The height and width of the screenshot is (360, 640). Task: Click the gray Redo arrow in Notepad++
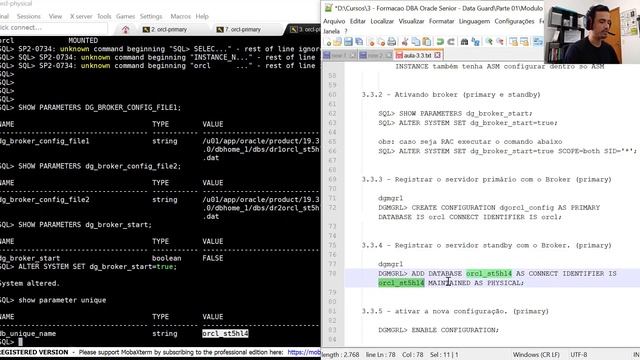(x=451, y=42)
